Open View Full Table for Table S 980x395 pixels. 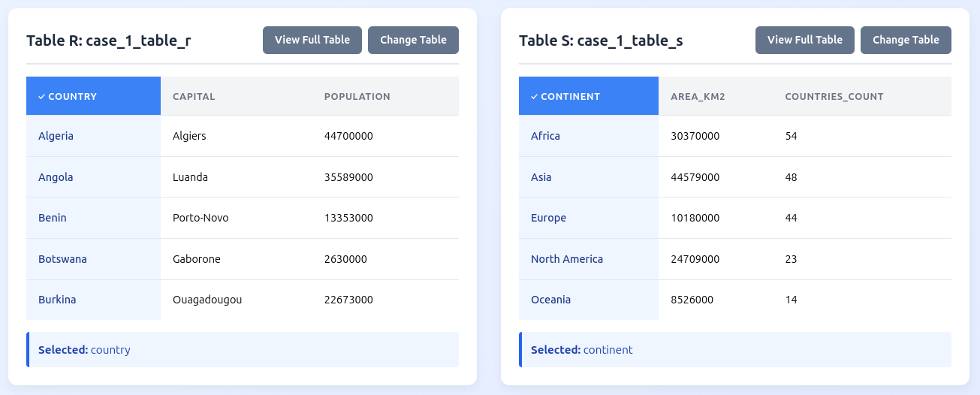coord(804,41)
